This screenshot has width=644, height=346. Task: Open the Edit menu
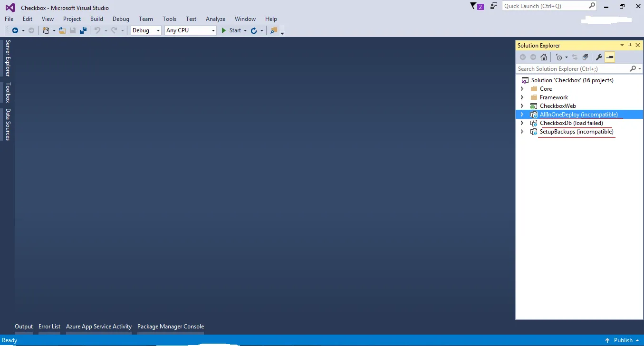click(28, 19)
